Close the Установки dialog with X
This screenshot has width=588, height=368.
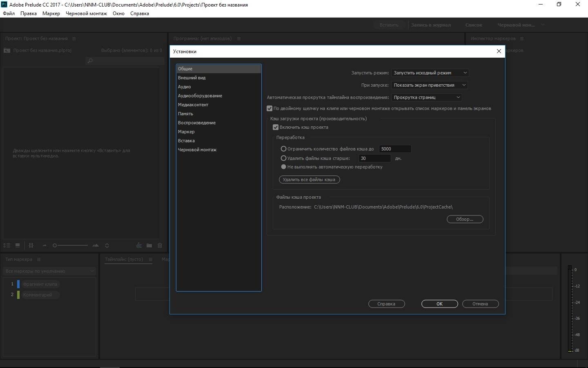coord(499,51)
